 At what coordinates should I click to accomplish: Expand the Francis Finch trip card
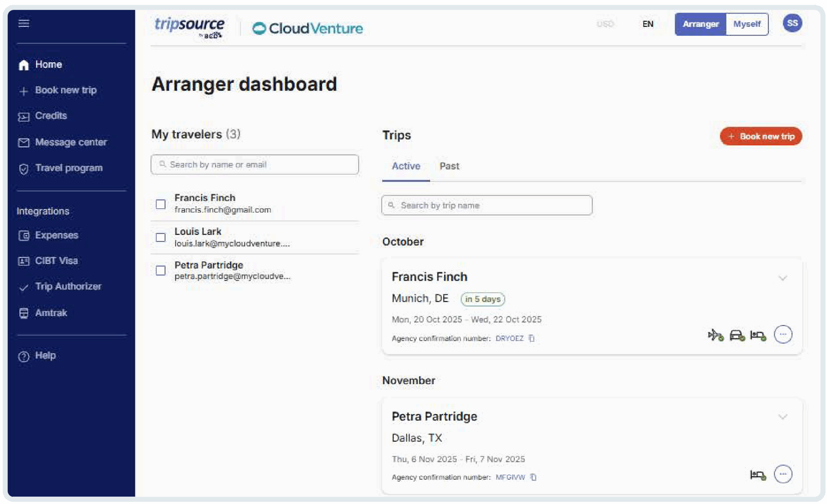782,278
